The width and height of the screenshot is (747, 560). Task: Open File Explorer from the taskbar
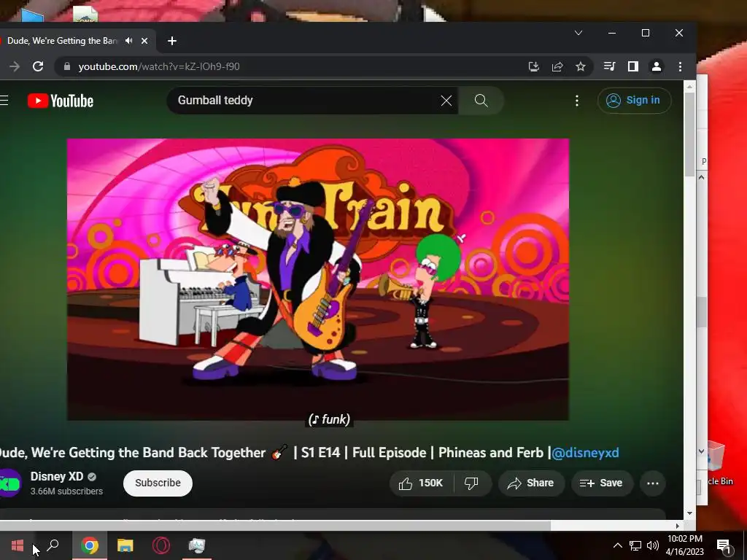[125, 545]
